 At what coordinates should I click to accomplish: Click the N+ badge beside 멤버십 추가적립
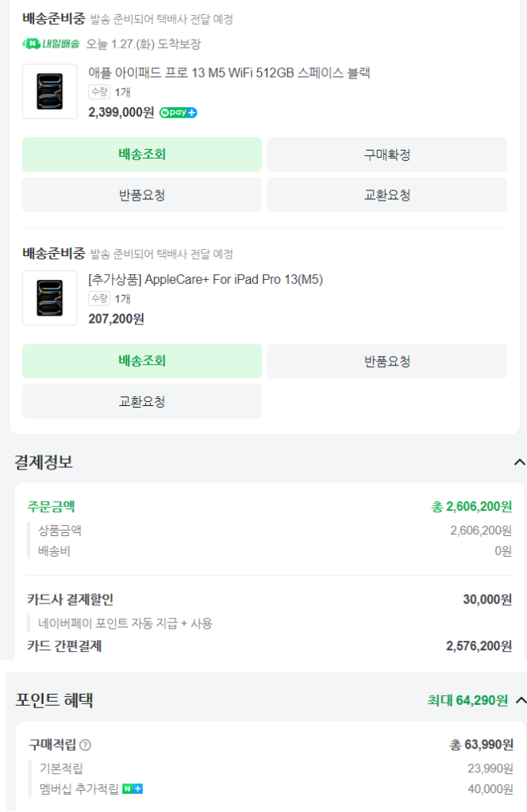coord(133,789)
